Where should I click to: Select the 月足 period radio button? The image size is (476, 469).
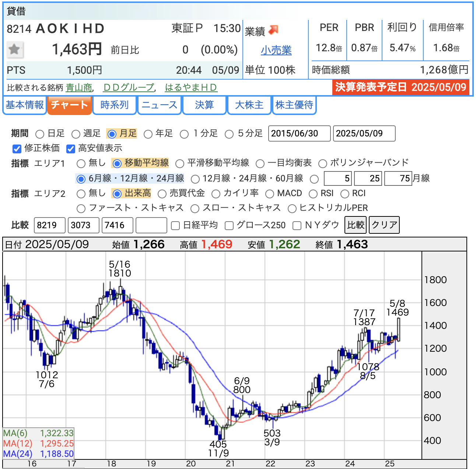click(x=112, y=134)
